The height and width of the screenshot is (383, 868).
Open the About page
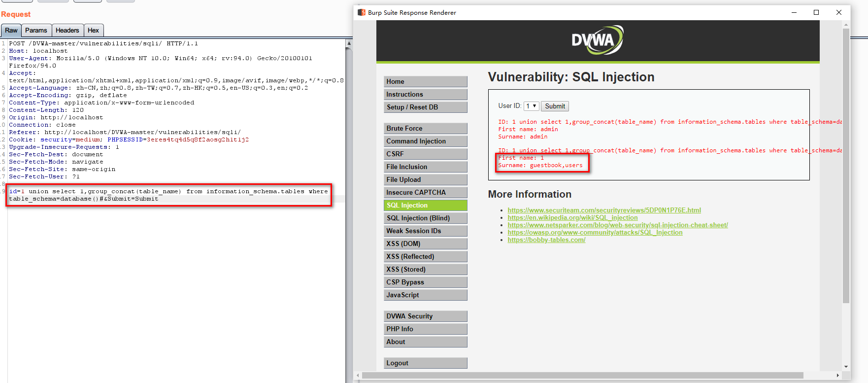(x=426, y=342)
